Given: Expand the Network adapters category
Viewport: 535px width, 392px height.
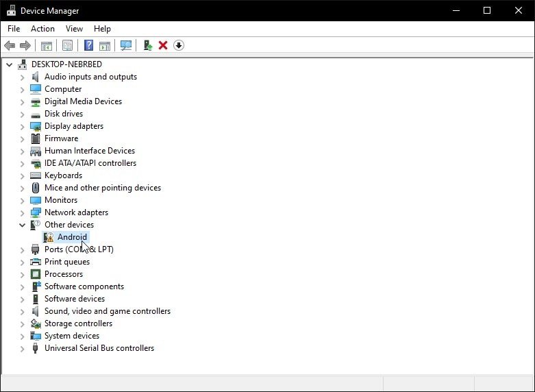Looking at the screenshot, I should click(22, 212).
